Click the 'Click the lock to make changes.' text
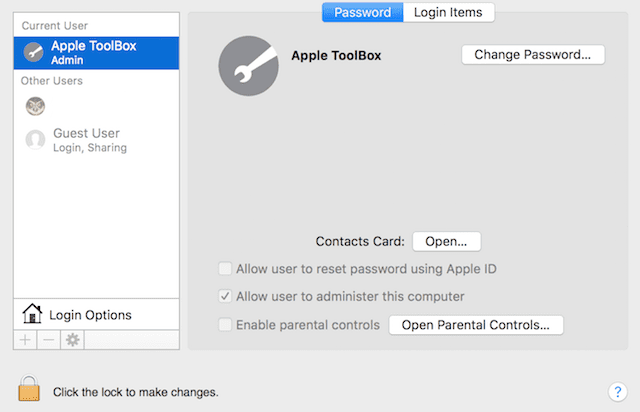This screenshot has width=640, height=412. click(x=136, y=392)
